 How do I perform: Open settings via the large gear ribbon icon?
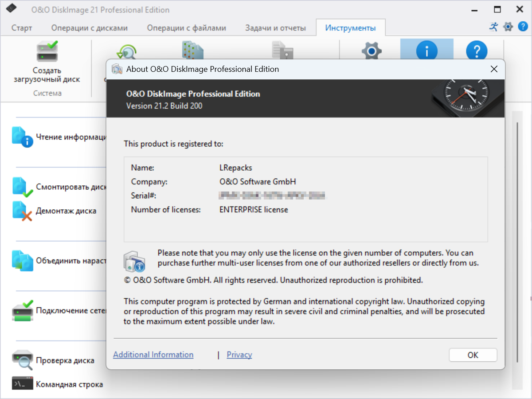click(372, 51)
